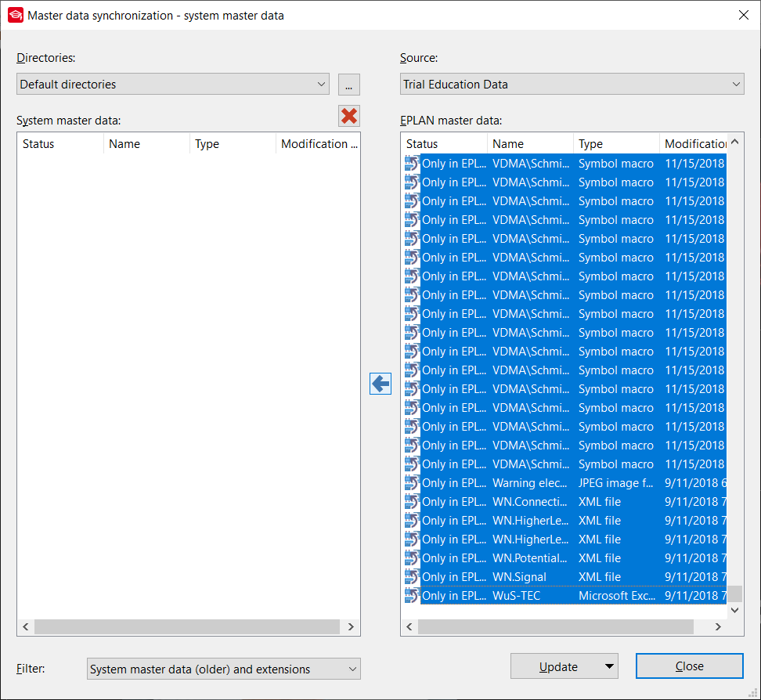Image resolution: width=761 pixels, height=700 pixels.
Task: Click the Close button
Action: pyautogui.click(x=690, y=666)
